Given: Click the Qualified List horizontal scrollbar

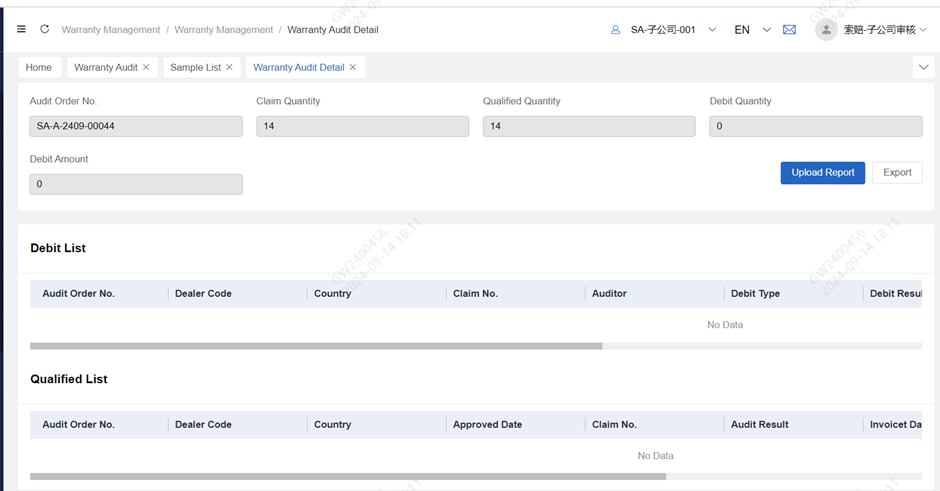Looking at the screenshot, I should point(348,477).
